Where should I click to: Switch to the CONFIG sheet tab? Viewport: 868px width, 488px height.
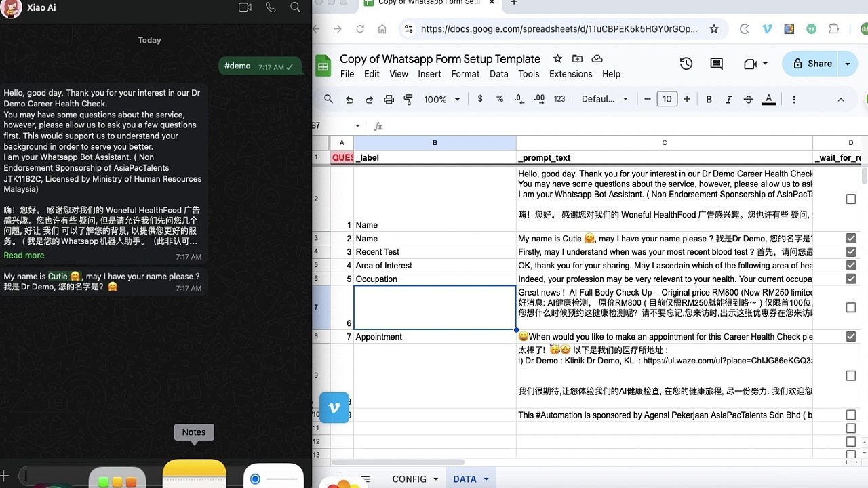(409, 479)
